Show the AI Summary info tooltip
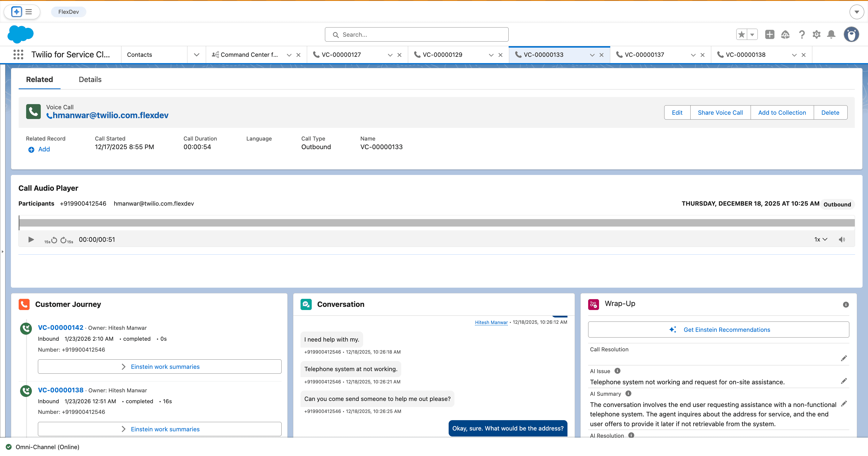The height and width of the screenshot is (456, 868). click(628, 393)
